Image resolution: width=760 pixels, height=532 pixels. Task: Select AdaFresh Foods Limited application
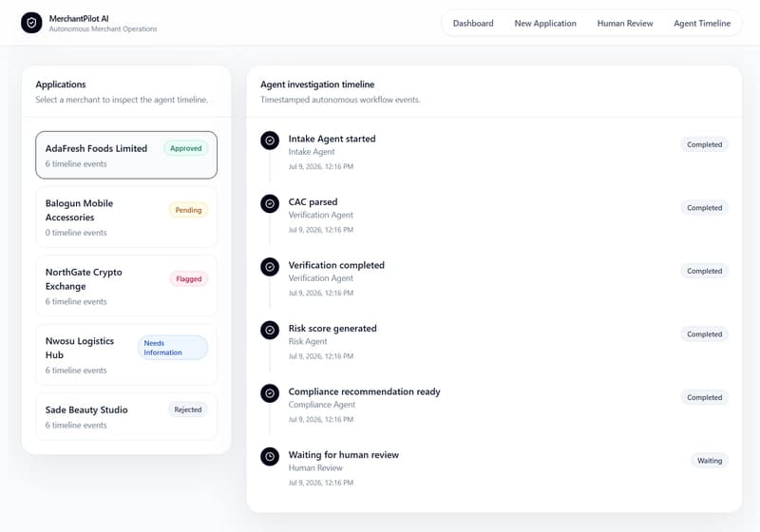126,155
